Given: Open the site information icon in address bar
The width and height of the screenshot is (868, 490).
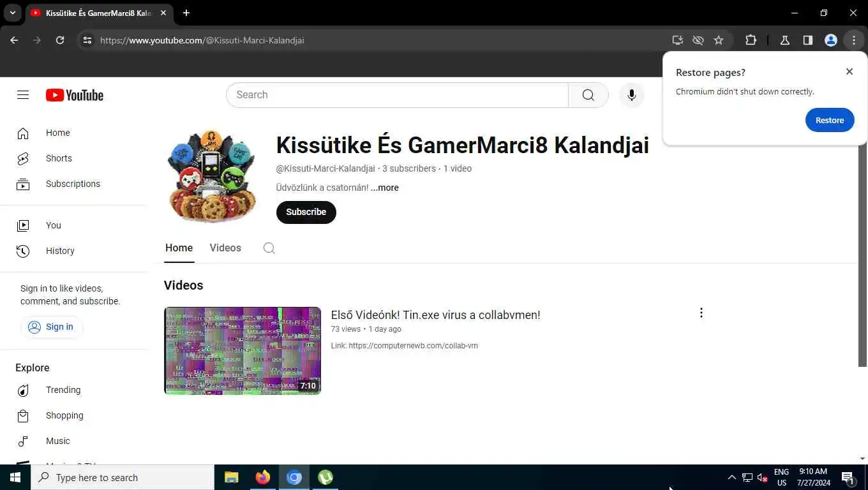Looking at the screenshot, I should click(87, 40).
